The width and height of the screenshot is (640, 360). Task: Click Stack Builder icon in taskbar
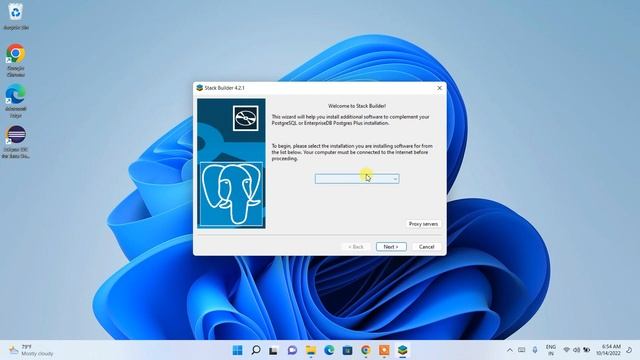tap(402, 350)
